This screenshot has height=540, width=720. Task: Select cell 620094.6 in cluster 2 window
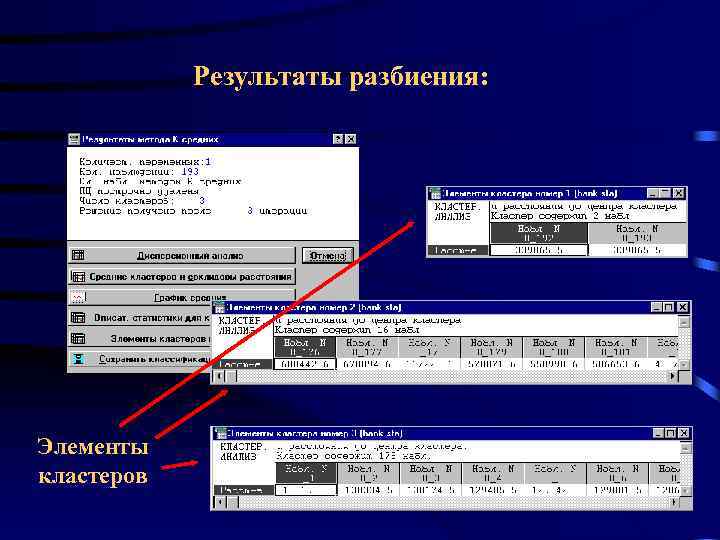(x=367, y=364)
